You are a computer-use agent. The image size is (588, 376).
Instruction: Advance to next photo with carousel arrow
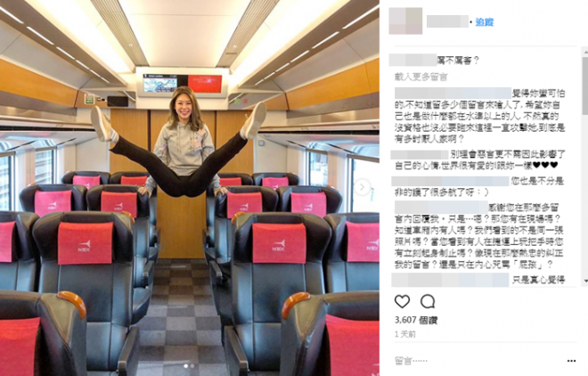point(362,187)
